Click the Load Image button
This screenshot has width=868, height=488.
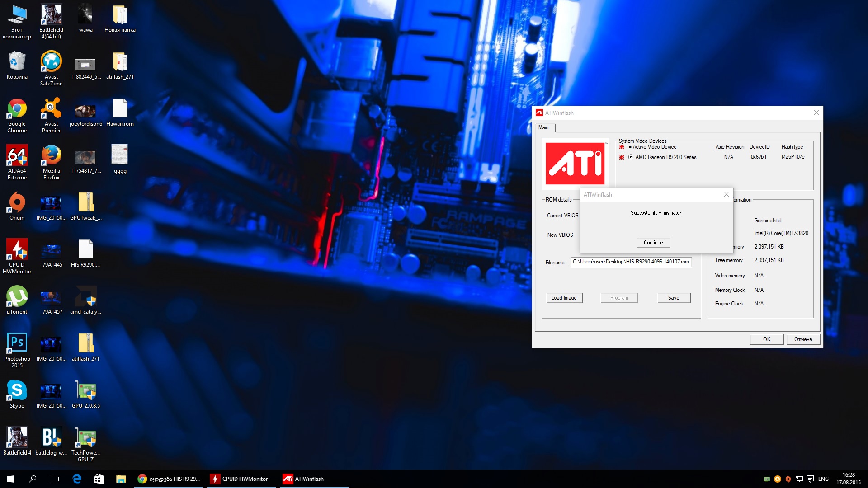coord(564,298)
